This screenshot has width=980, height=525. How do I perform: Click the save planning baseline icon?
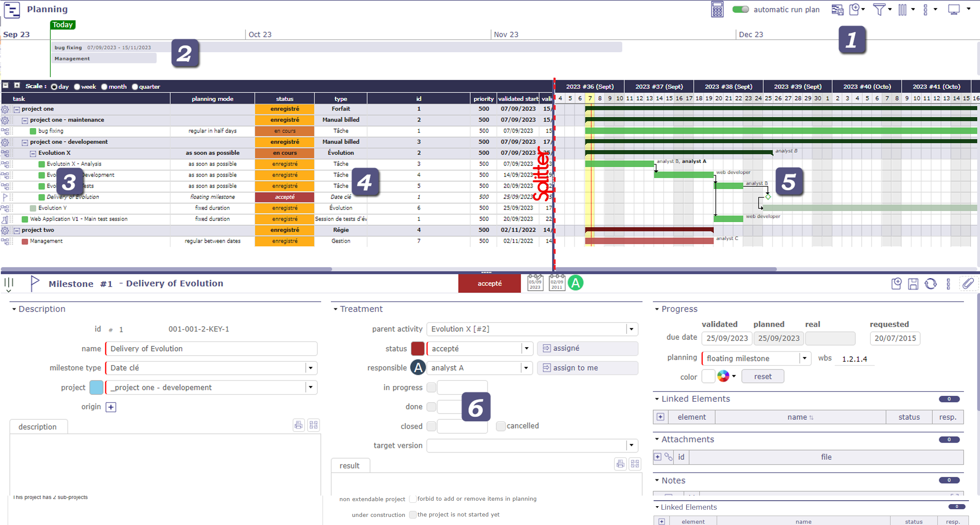[837, 9]
